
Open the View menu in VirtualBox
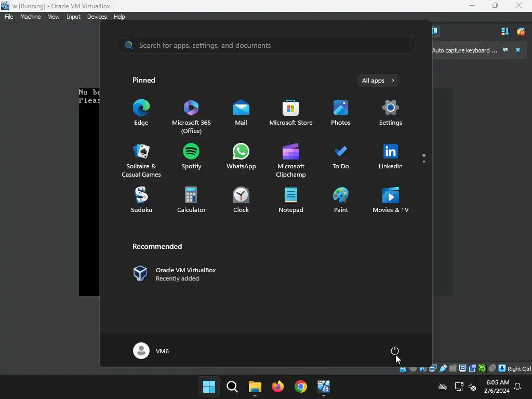point(54,17)
